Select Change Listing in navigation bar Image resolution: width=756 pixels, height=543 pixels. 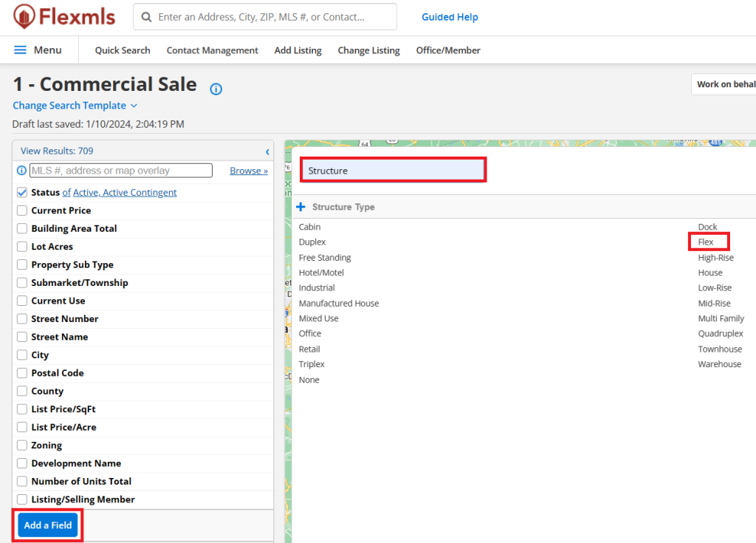point(369,50)
